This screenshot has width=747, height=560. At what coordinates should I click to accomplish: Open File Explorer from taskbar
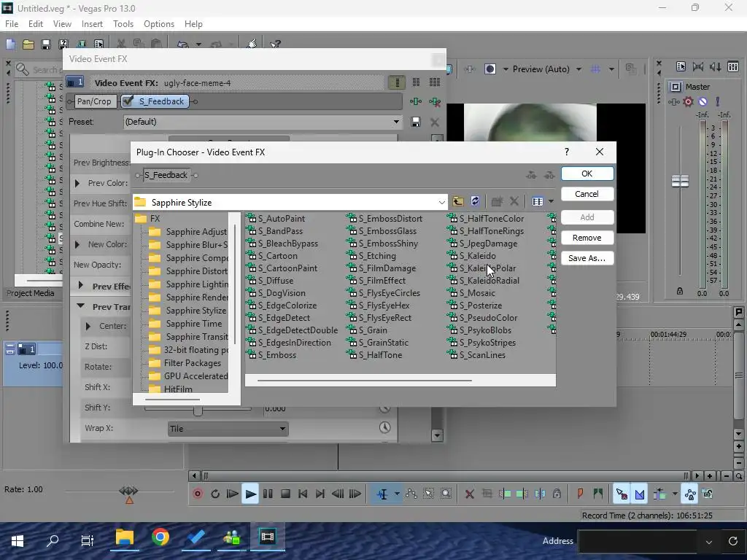click(x=124, y=537)
